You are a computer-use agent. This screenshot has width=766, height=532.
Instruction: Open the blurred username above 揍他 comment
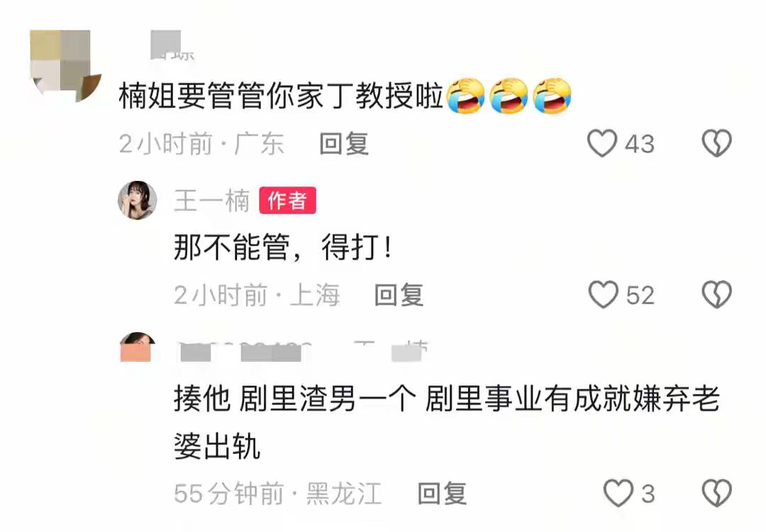tap(303, 351)
